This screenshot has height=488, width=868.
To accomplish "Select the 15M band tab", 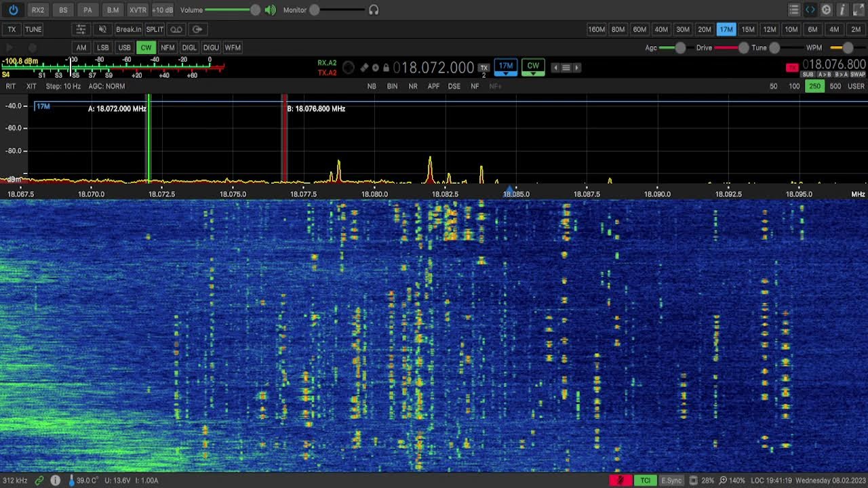I will 748,29.
